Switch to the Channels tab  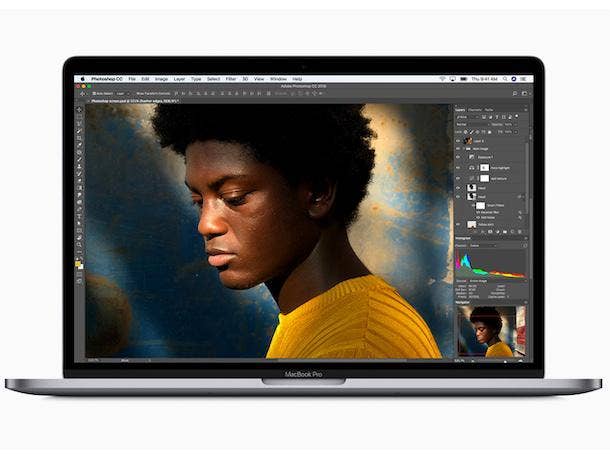(x=475, y=110)
